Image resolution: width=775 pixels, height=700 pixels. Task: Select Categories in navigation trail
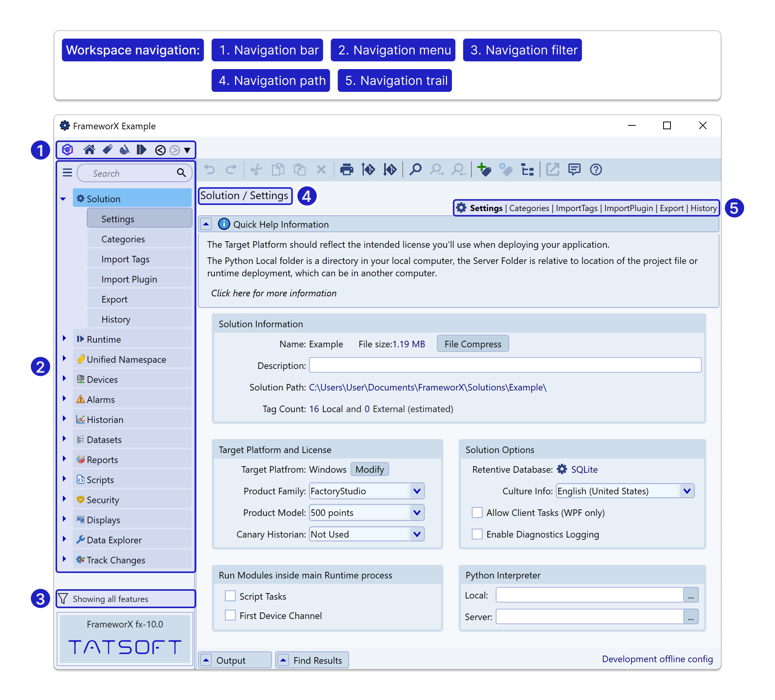click(529, 208)
